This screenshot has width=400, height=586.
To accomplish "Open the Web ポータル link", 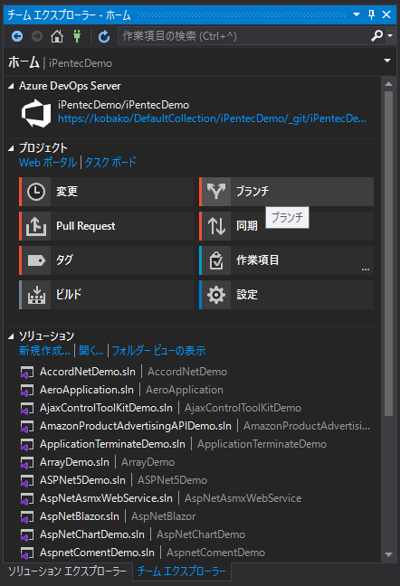I will (x=47, y=162).
